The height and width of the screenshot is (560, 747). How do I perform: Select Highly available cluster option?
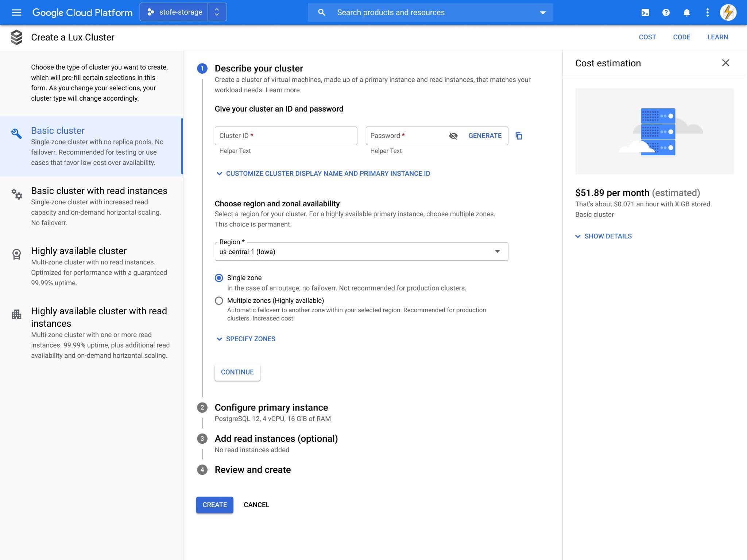coord(91,267)
